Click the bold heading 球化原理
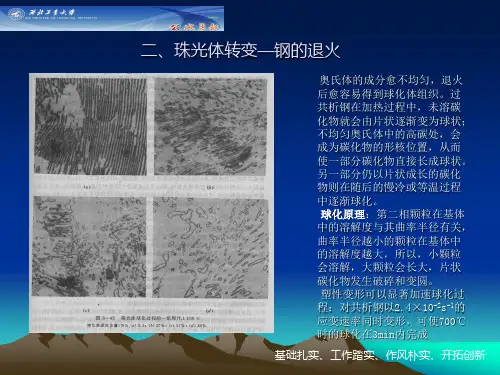Viewport: 500px width, 375px height. (x=343, y=214)
